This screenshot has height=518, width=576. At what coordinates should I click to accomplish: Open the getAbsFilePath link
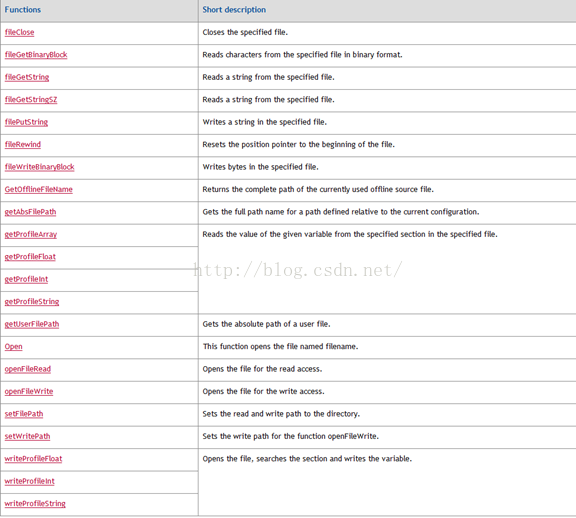[30, 212]
